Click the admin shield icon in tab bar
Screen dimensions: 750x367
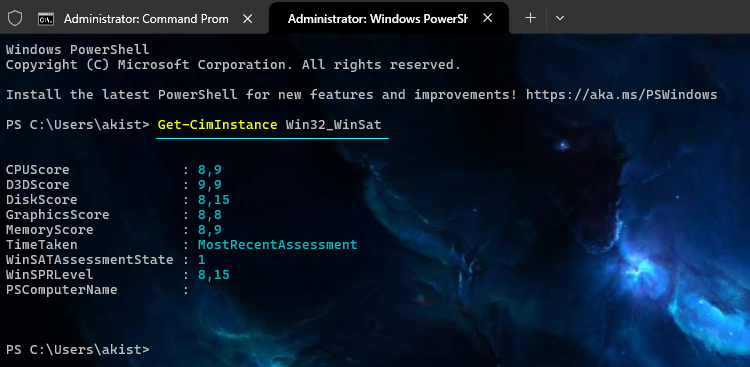tap(15, 19)
